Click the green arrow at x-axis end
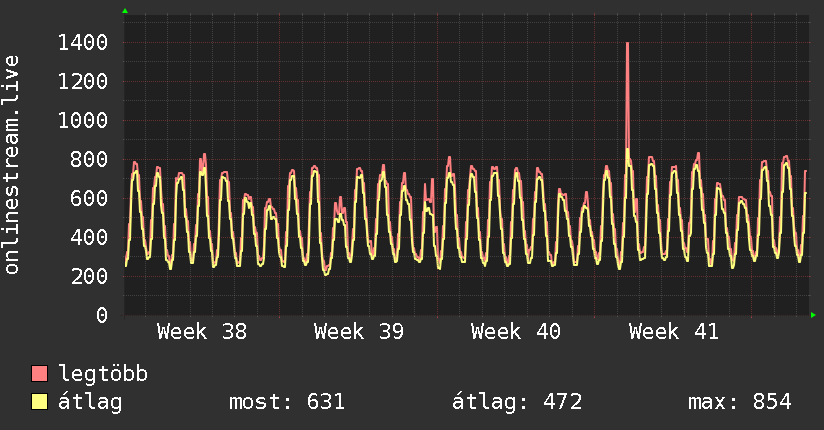This screenshot has height=430, width=824. pyautogui.click(x=813, y=315)
